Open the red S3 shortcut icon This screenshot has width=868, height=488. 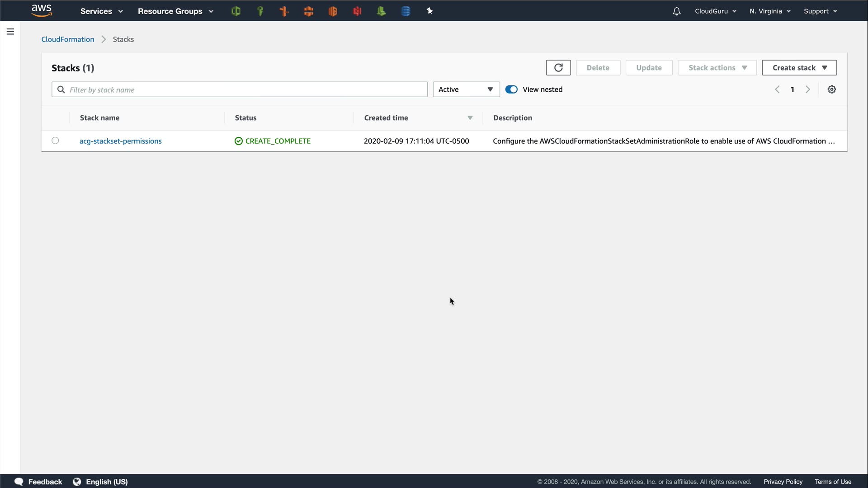click(x=357, y=11)
